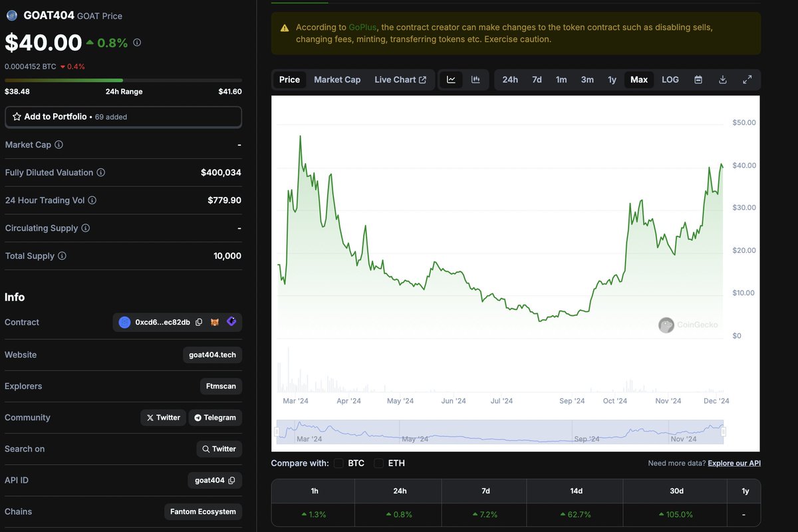Select the Price tab
798x532 pixels.
tap(289, 80)
